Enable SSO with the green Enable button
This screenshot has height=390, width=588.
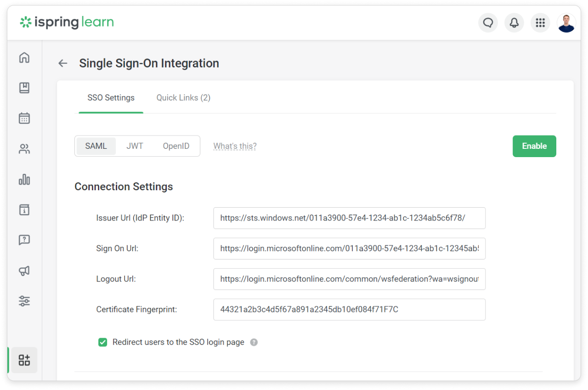tap(534, 146)
